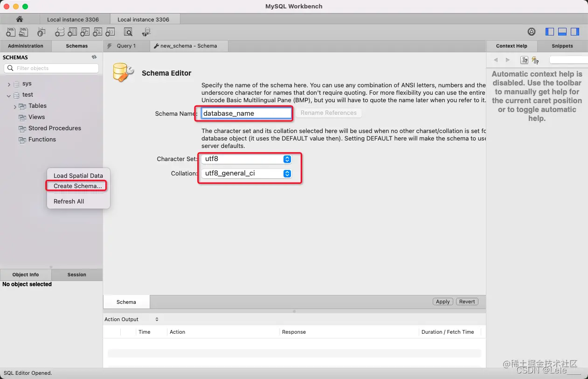Toggle the bottom output panel
Viewport: 588px width, 379px height.
562,32
